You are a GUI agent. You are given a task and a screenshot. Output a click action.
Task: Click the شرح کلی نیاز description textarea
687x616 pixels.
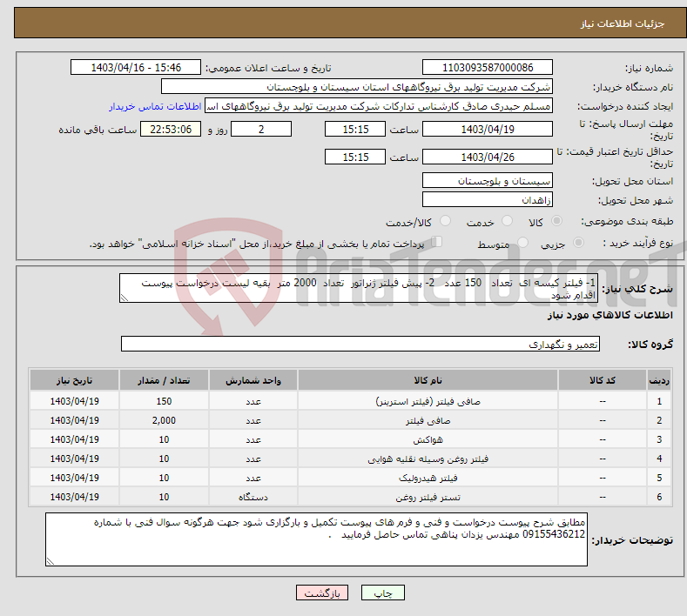coord(359,288)
